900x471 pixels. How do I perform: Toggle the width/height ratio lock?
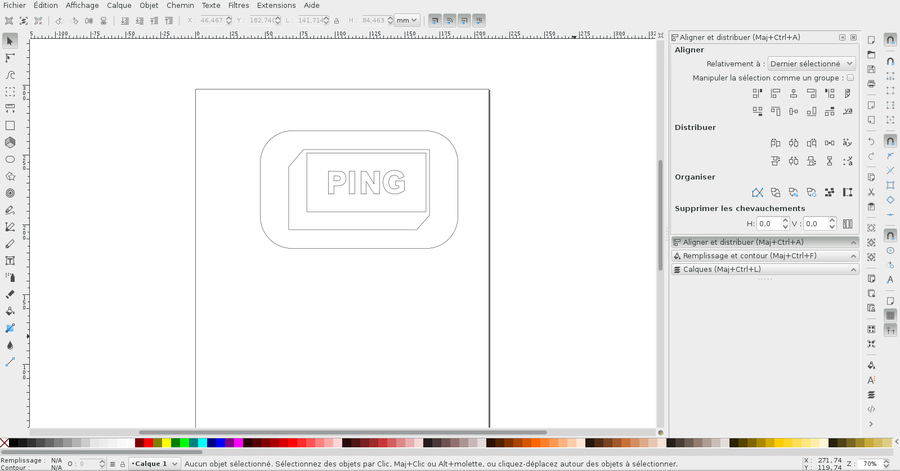click(x=335, y=20)
